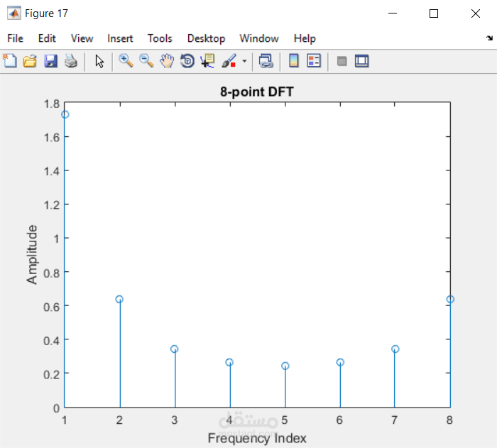This screenshot has width=497, height=448.
Task: Show plot tools and dock the figure
Action: tap(362, 61)
